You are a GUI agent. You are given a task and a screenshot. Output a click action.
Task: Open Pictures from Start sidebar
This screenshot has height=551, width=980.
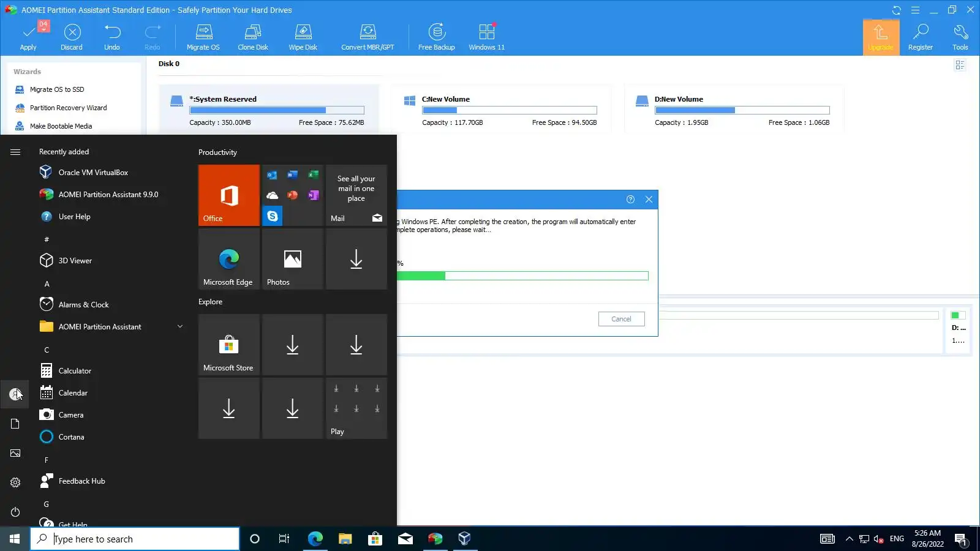pos(15,453)
